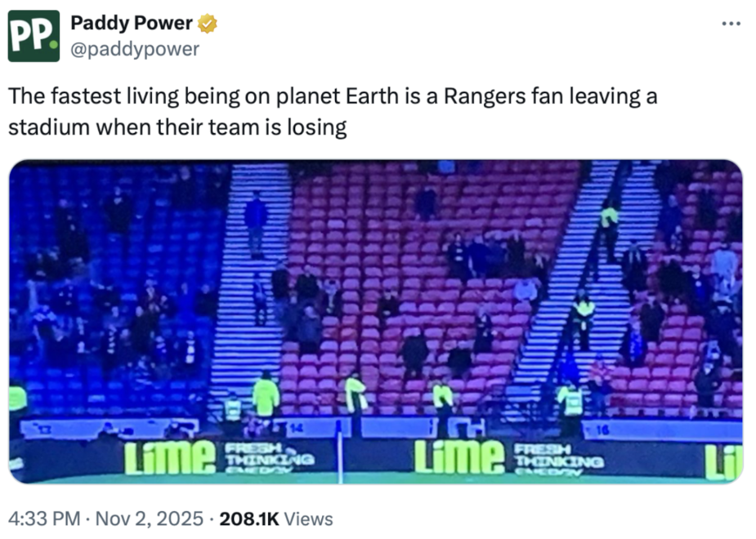Click the section 16 sign in photo
Viewport: 756px width, 539px height.
(x=602, y=427)
